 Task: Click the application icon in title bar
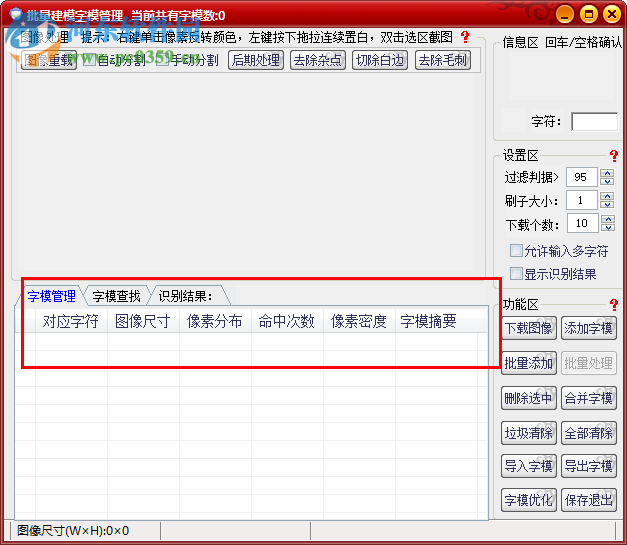point(16,14)
